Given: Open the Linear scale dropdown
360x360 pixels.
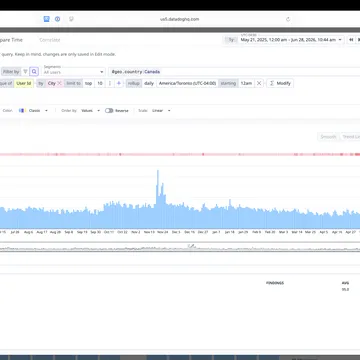Looking at the screenshot, I should point(161,111).
